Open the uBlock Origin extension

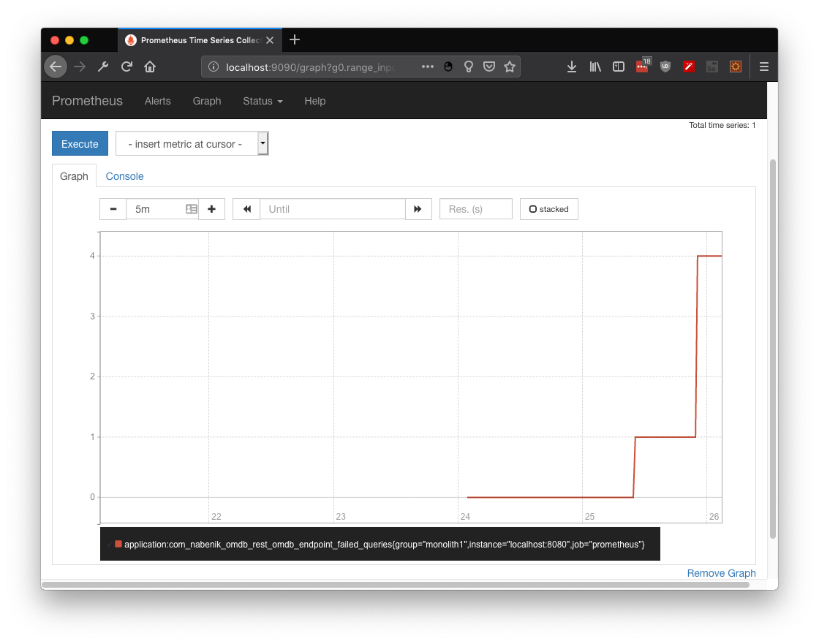click(665, 67)
